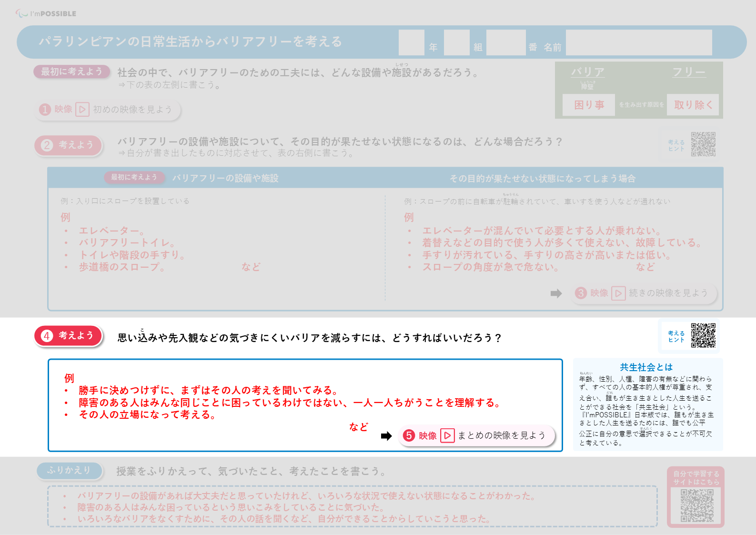Open the QR code under 自分で学習するサイトはこちら
The height and width of the screenshot is (535, 756).
[x=696, y=505]
